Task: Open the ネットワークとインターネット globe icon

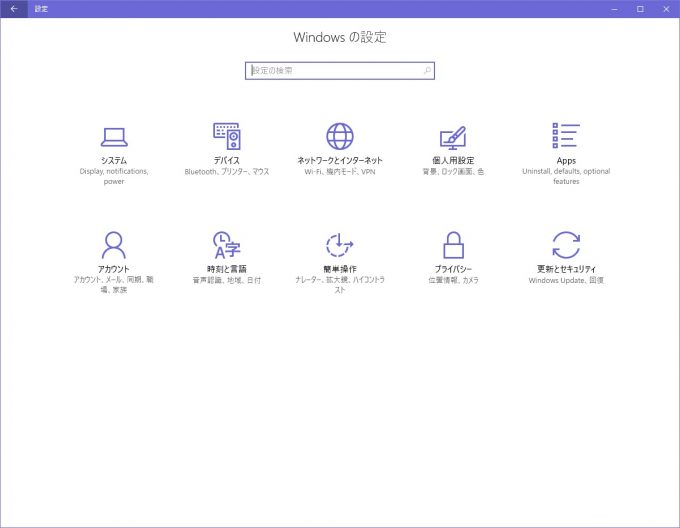Action: tap(340, 136)
